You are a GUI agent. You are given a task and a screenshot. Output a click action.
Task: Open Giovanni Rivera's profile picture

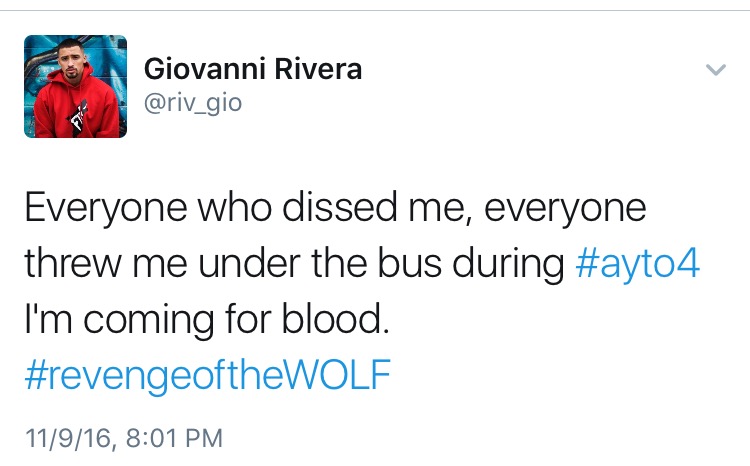(76, 87)
